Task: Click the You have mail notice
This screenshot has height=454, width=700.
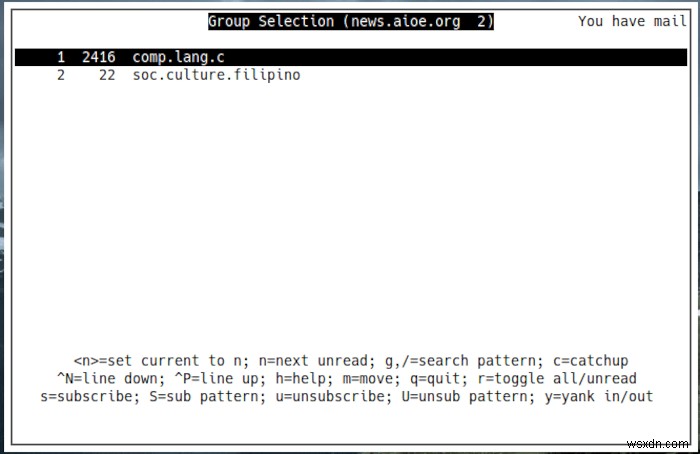Action: coord(632,21)
